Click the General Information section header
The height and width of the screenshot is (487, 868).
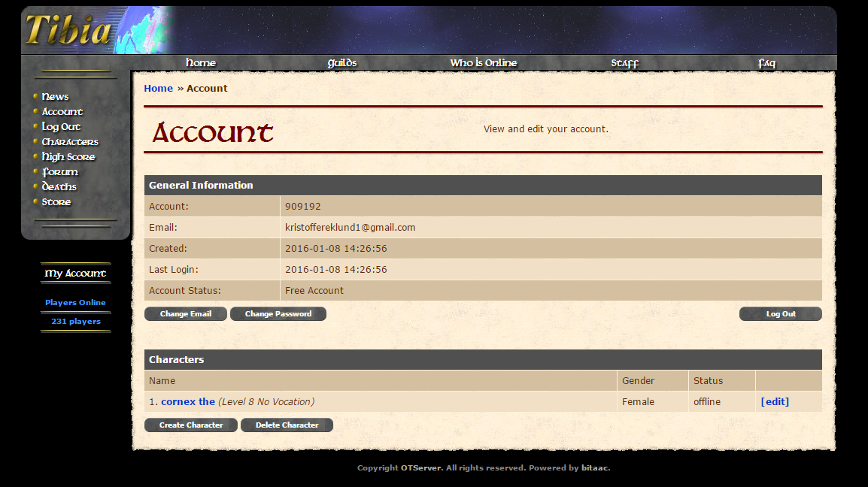(x=483, y=186)
